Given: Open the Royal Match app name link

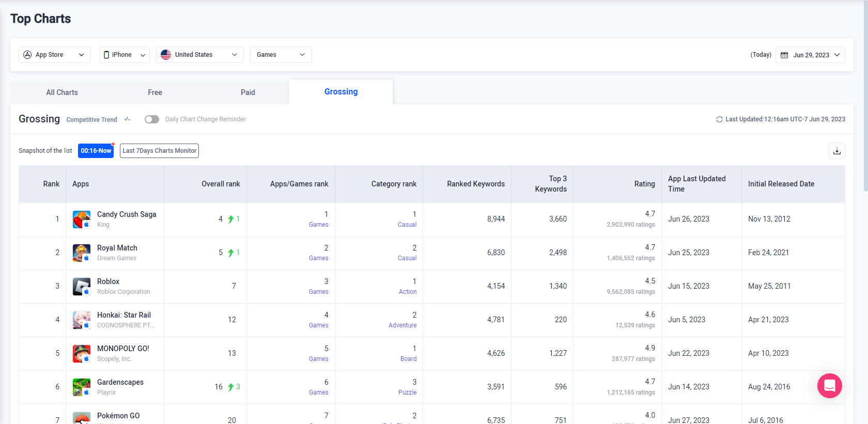Looking at the screenshot, I should pyautogui.click(x=117, y=248).
